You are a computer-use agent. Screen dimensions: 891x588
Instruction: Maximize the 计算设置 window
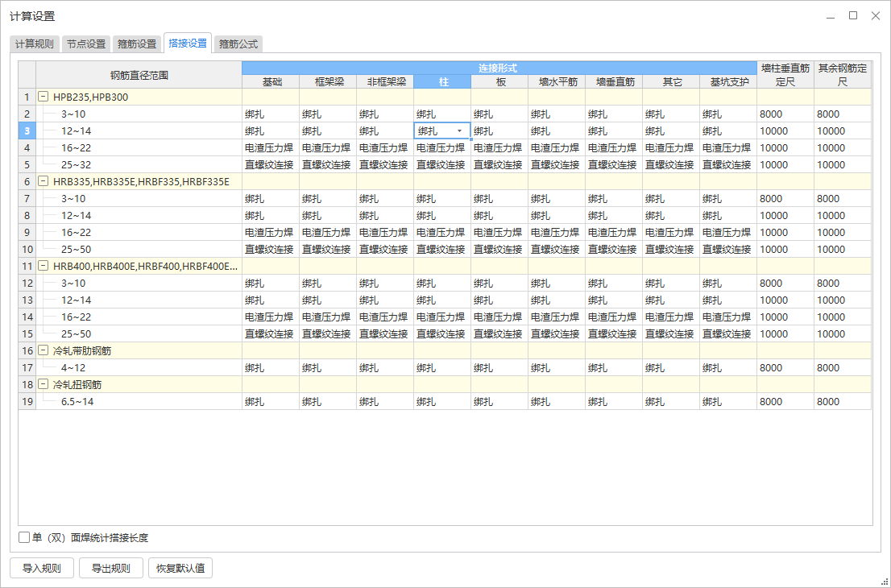(853, 16)
